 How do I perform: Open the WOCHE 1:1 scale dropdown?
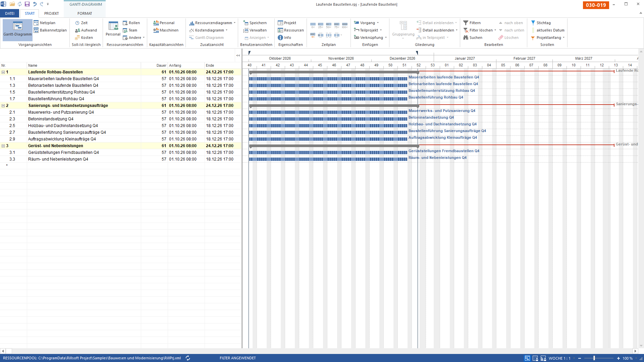[x=574, y=358]
